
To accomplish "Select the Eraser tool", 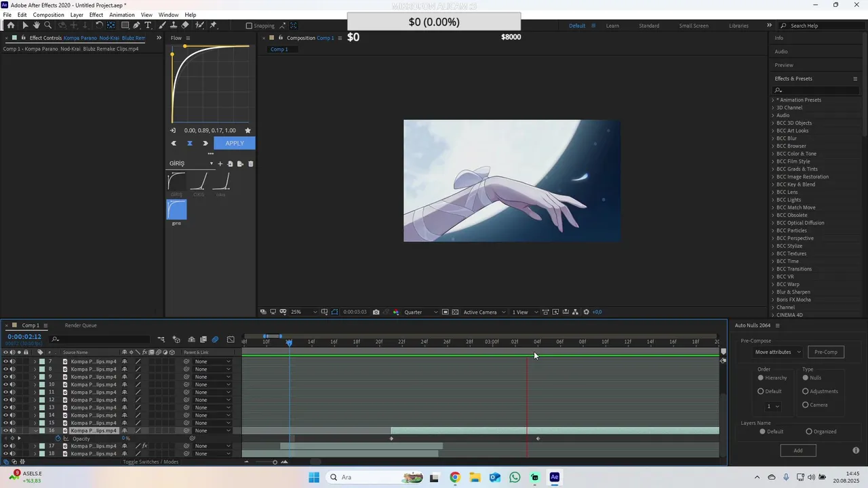I will (186, 25).
